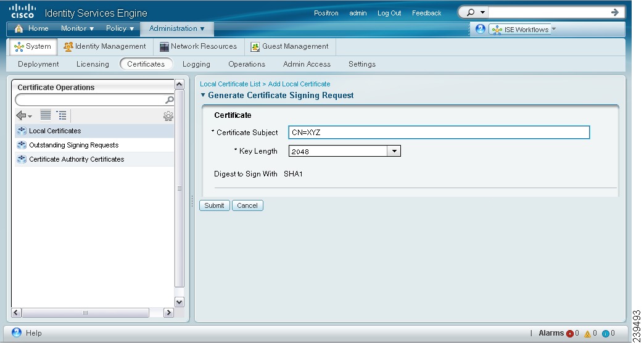Open Help in the footer

coord(27,333)
